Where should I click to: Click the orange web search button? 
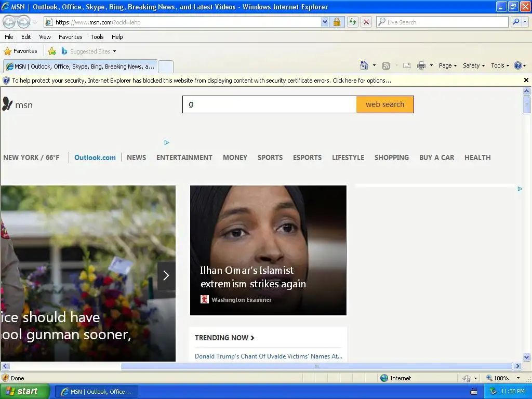click(x=385, y=104)
